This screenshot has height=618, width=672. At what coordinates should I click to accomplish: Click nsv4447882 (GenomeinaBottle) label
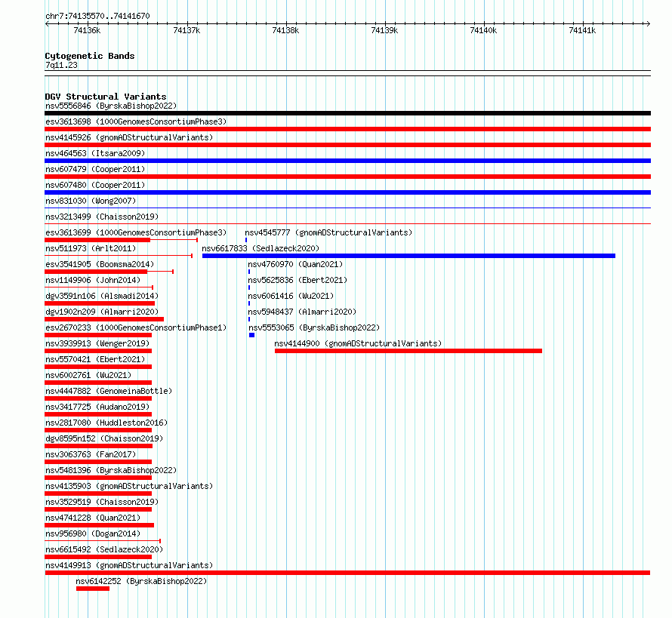coord(109,391)
